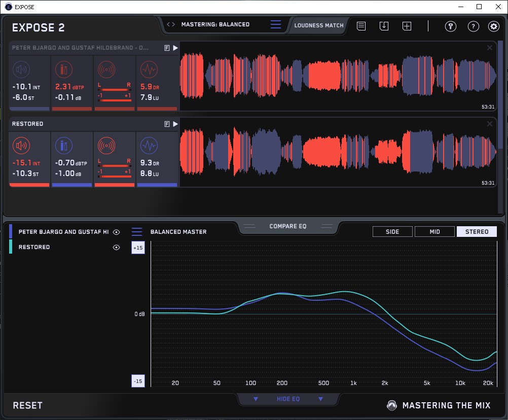Click -10.1 INT loudness value
Screen dimensions: 508x420
click(26, 87)
